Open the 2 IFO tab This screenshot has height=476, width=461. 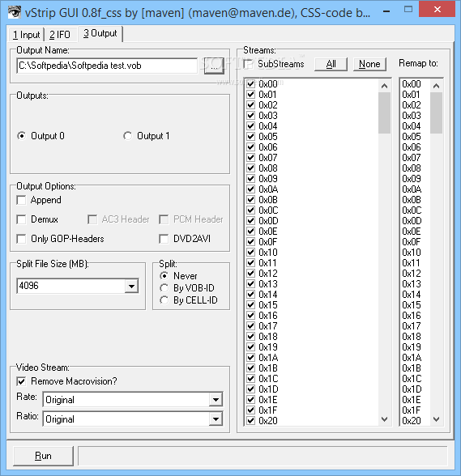point(60,35)
